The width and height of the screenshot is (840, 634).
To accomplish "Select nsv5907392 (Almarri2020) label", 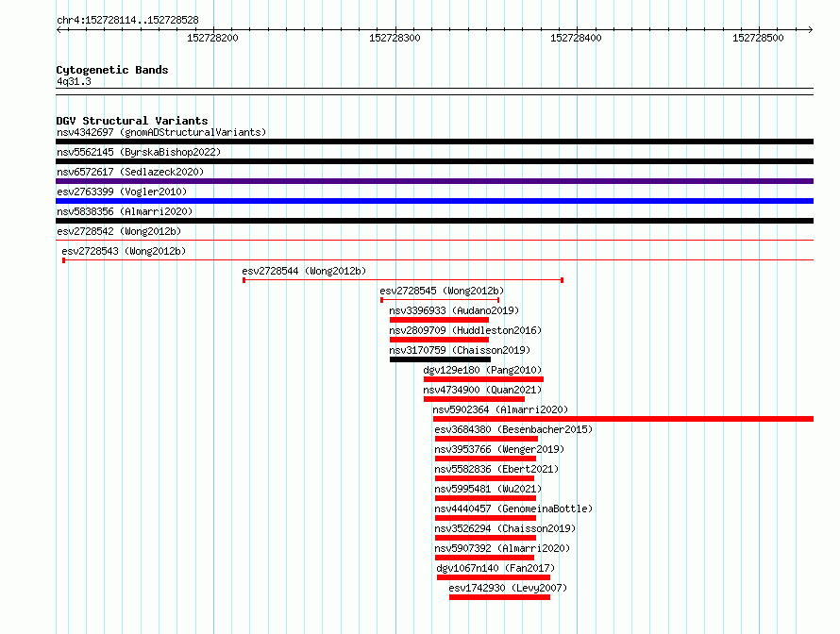I will pos(502,548).
